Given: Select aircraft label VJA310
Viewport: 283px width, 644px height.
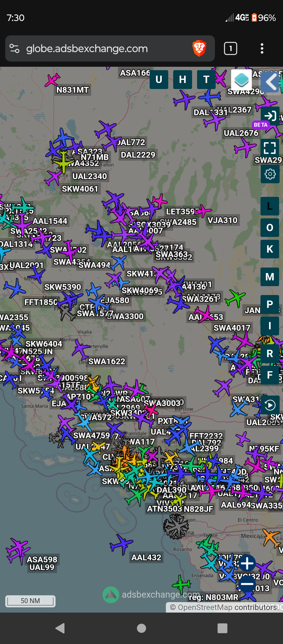Looking at the screenshot, I should pos(222,220).
